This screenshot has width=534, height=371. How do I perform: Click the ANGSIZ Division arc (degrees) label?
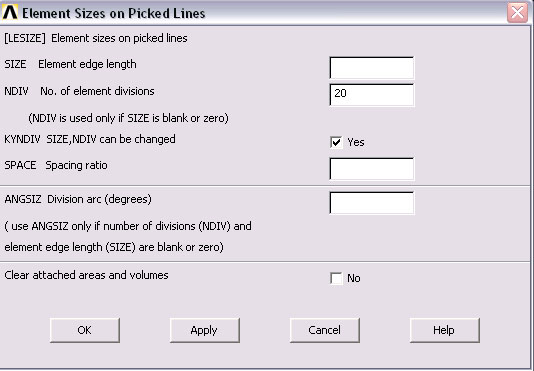point(78,199)
